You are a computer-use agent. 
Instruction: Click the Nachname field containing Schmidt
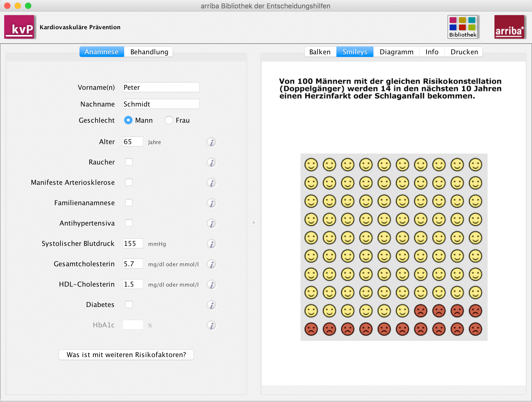click(x=161, y=104)
